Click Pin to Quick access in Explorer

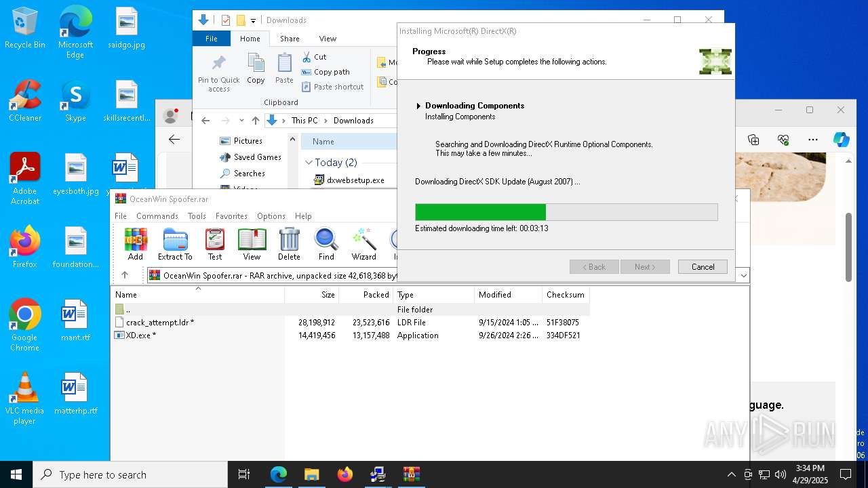click(x=218, y=75)
